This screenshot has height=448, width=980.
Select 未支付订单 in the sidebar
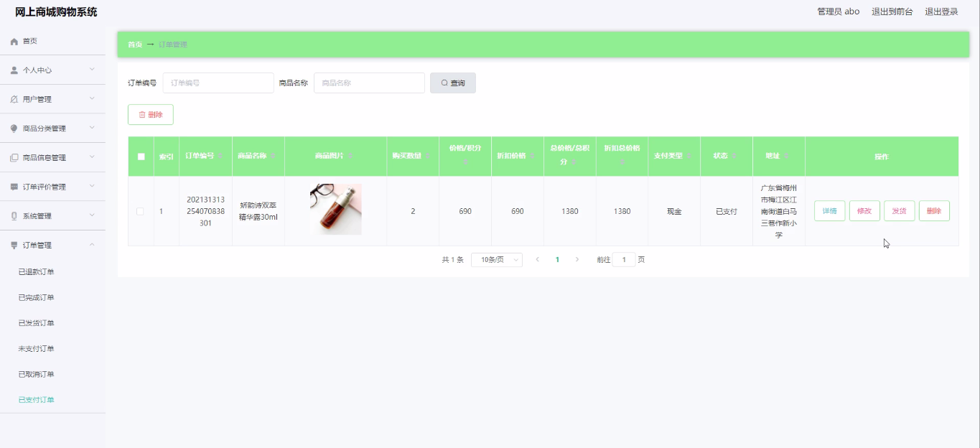36,349
